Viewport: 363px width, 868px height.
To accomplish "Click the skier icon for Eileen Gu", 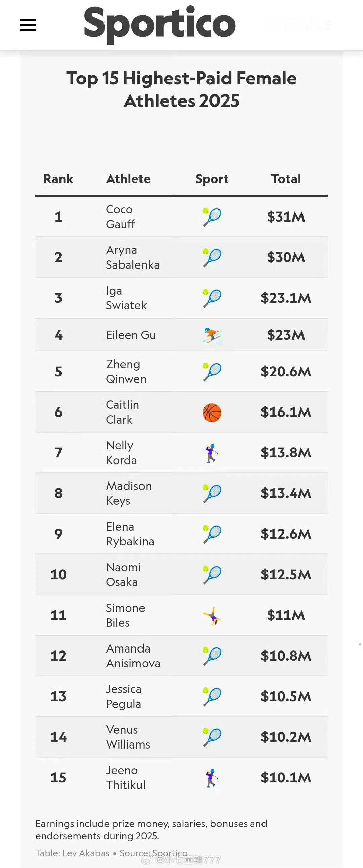I will [212, 335].
